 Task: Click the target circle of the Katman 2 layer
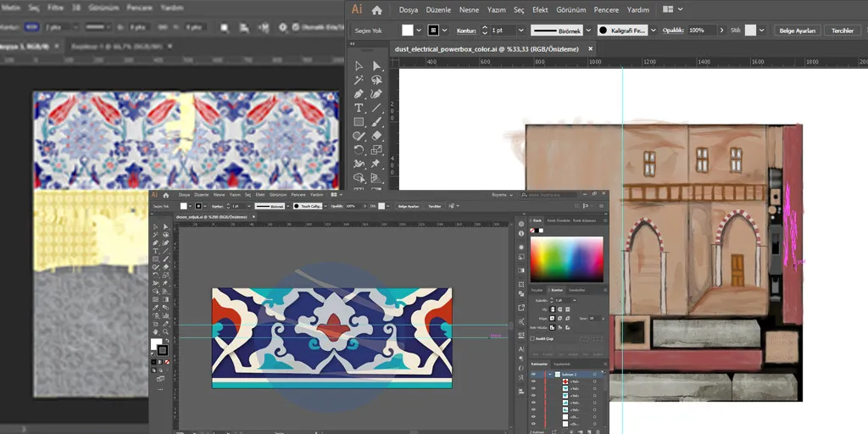point(594,374)
